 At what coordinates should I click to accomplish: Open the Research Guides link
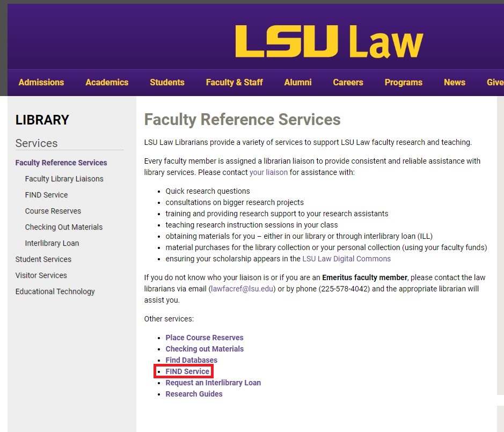coord(194,394)
